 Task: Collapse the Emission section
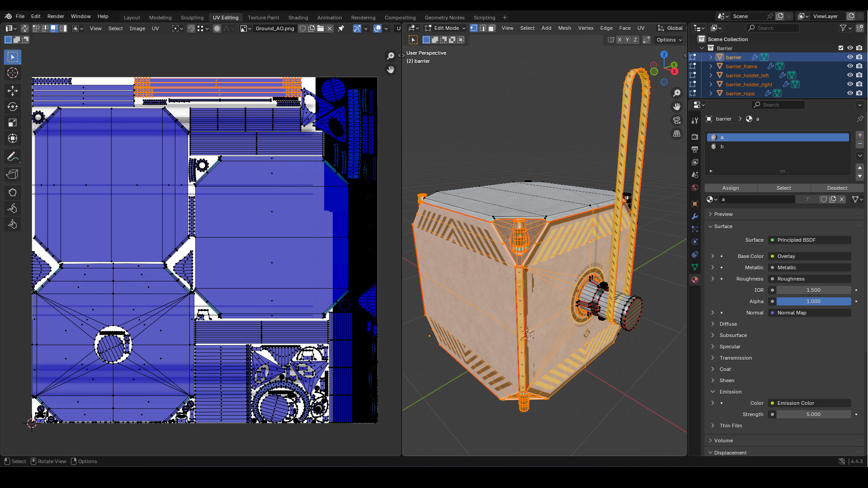(713, 392)
